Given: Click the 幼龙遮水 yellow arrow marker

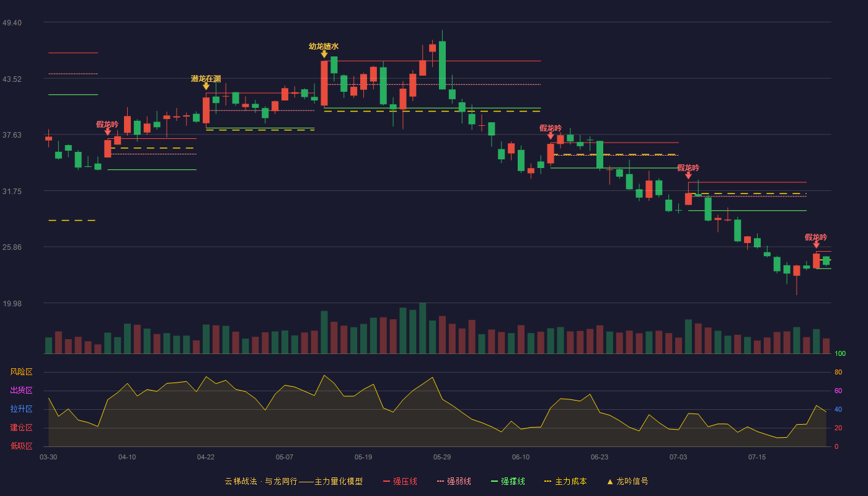Looking at the screenshot, I should pos(324,54).
